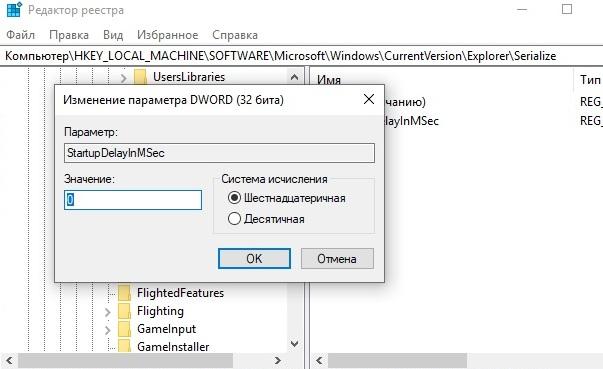Click tree panel scroll right arrow
The width and height of the screenshot is (603, 369).
(x=278, y=361)
